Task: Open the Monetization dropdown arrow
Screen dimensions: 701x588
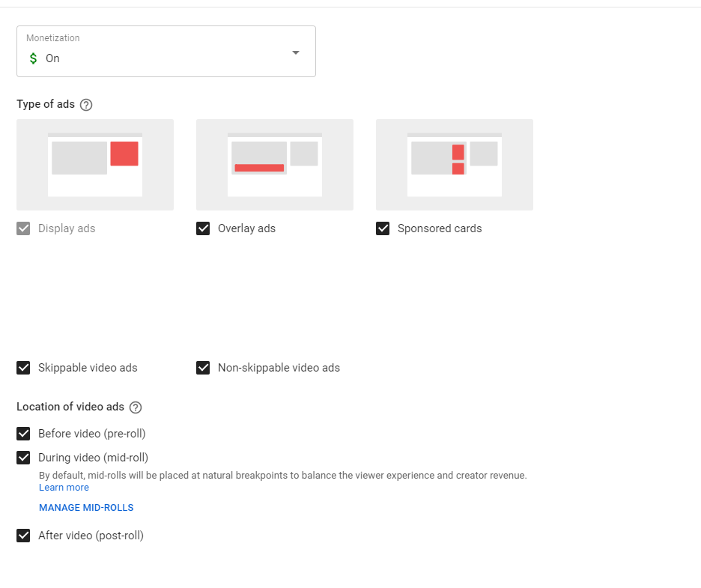Action: point(296,52)
